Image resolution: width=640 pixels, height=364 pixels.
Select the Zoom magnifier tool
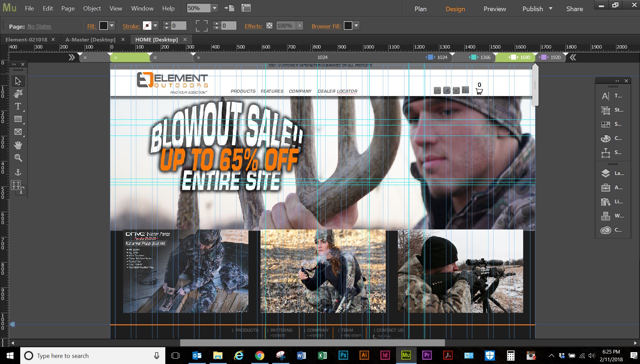point(18,158)
